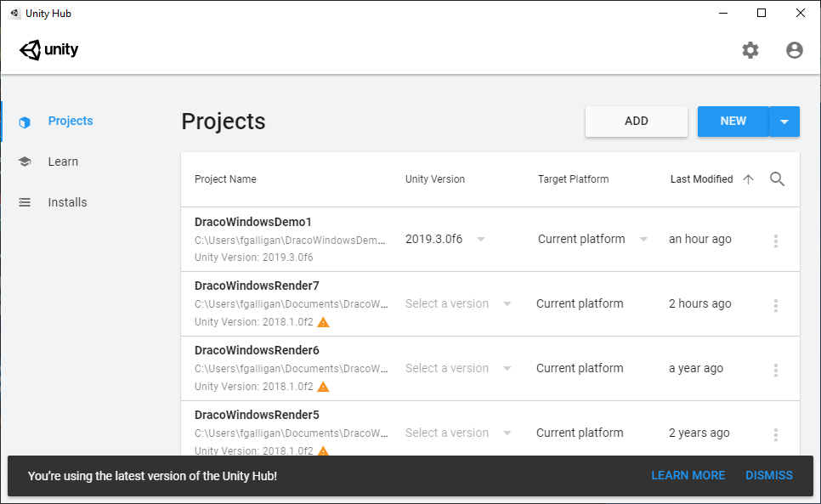Reverse sort order with Last Modified arrow
The height and width of the screenshot is (504, 821).
748,179
